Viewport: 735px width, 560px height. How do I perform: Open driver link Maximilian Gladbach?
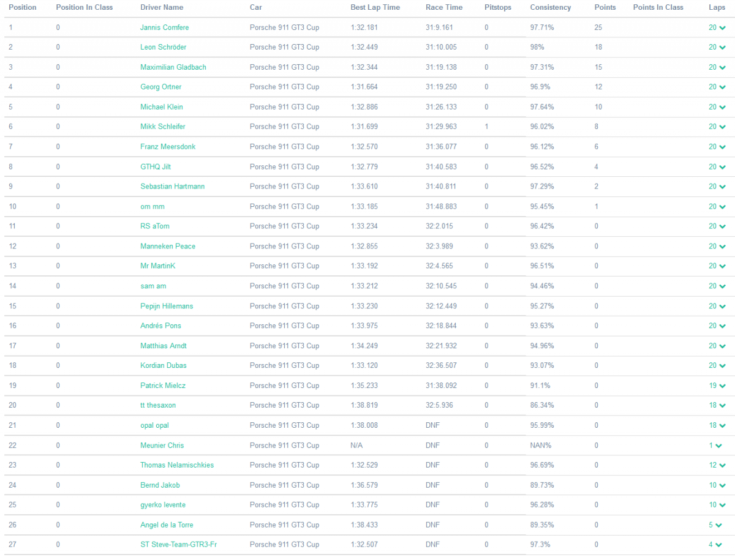tap(173, 67)
